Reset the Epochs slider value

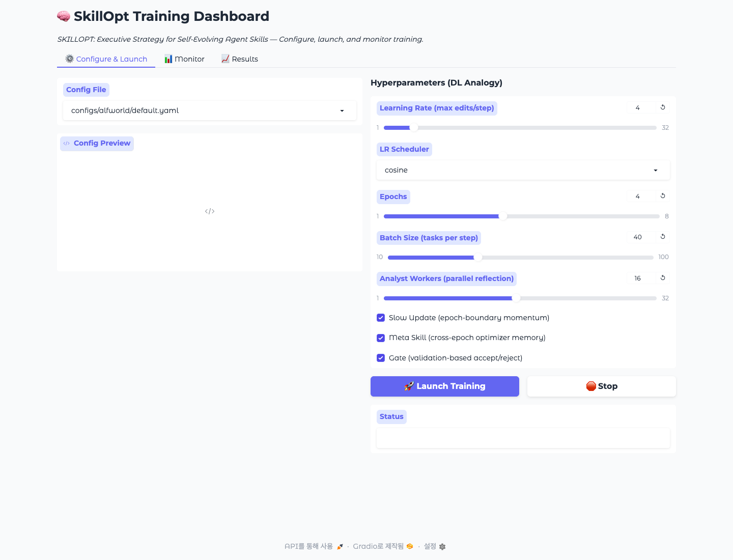point(663,196)
